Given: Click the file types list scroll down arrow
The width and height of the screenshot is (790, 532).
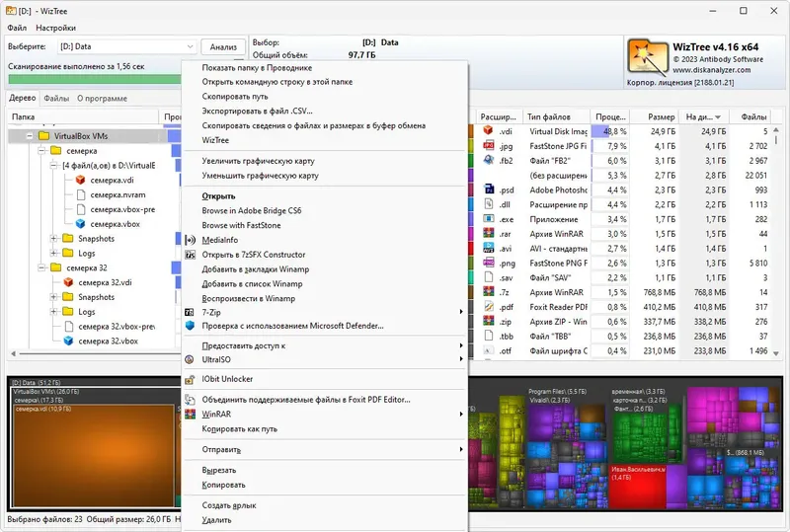Looking at the screenshot, I should tap(776, 353).
